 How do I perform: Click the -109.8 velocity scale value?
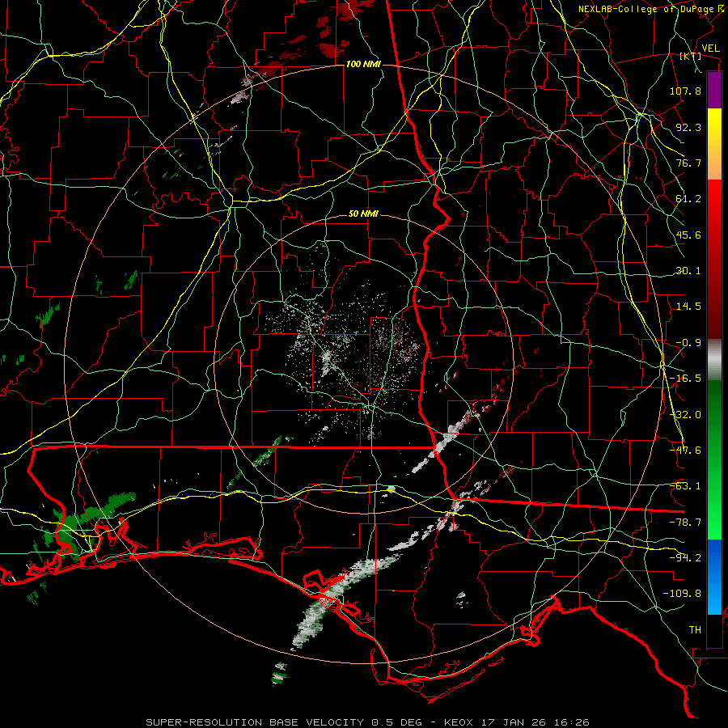click(x=682, y=594)
